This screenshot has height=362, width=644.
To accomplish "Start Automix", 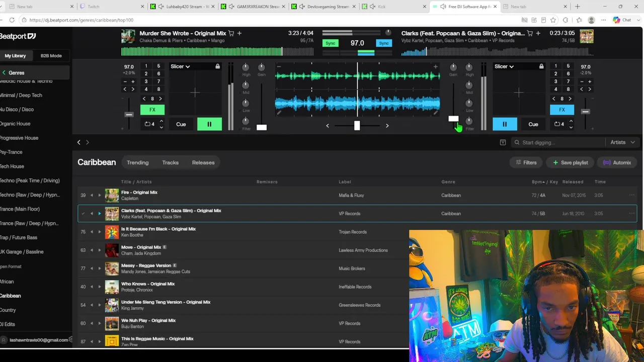I will tap(617, 162).
